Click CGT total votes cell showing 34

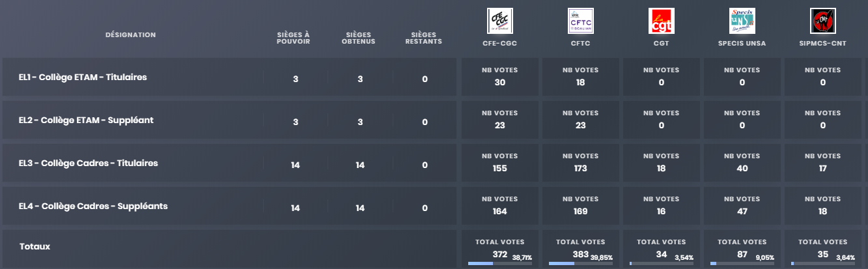(x=662, y=249)
